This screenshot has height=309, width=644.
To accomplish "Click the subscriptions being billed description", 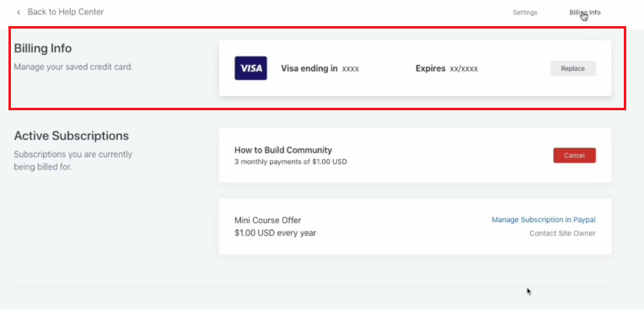I will pos(73,161).
